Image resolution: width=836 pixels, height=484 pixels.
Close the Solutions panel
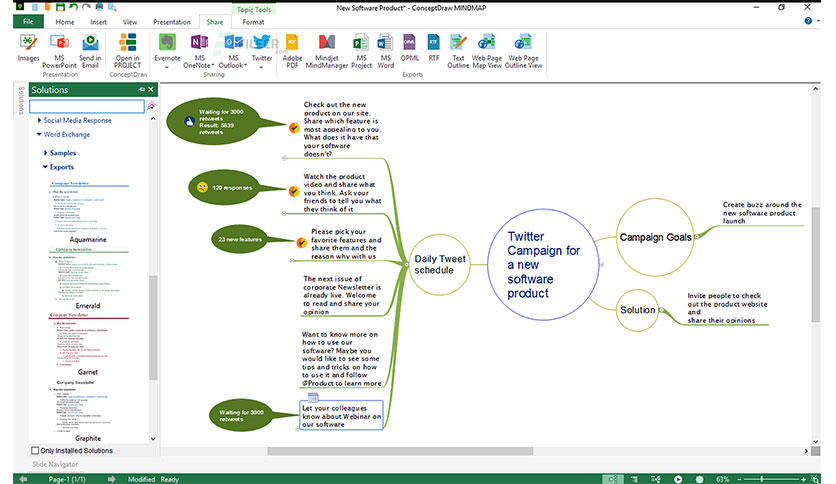(x=151, y=90)
